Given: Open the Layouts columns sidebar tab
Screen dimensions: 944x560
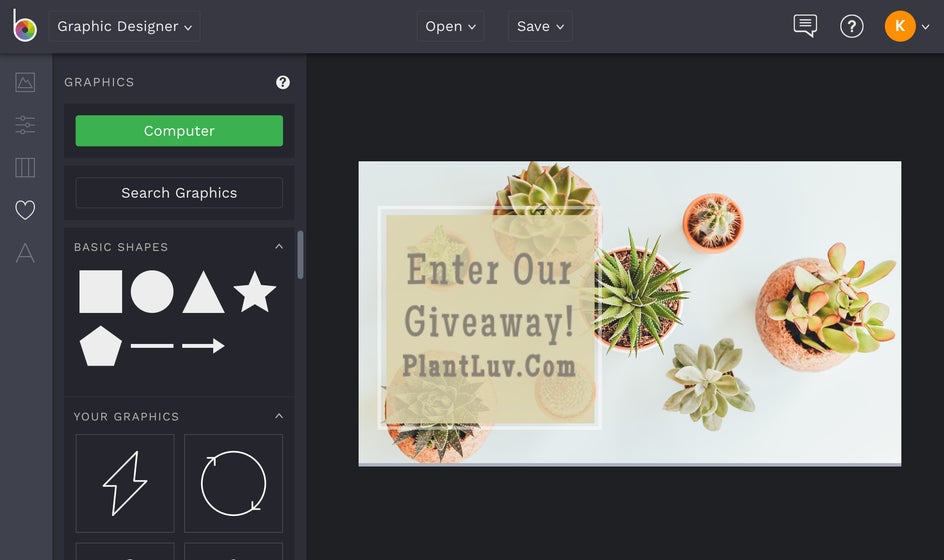Looking at the screenshot, I should coord(25,167).
